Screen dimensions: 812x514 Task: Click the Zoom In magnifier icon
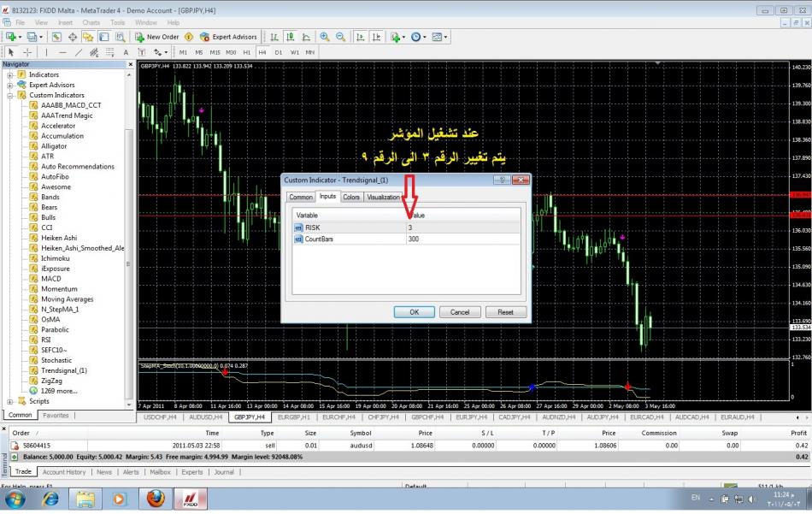(325, 37)
